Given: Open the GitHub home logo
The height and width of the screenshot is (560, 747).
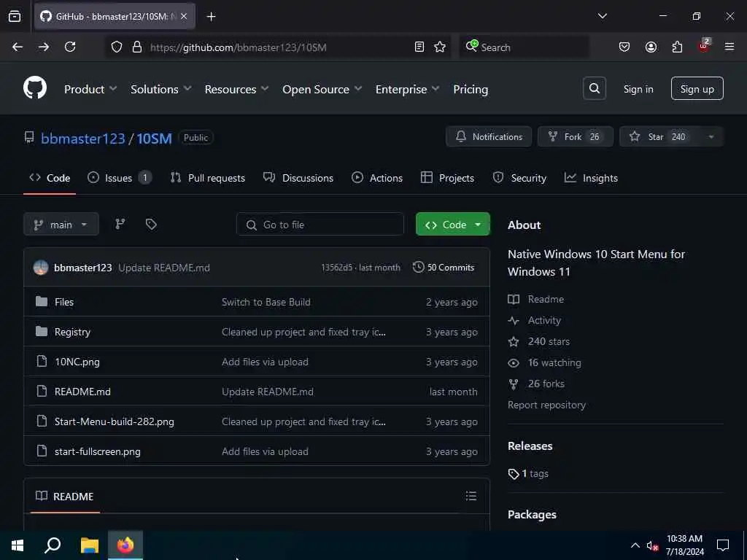Looking at the screenshot, I should (35, 88).
